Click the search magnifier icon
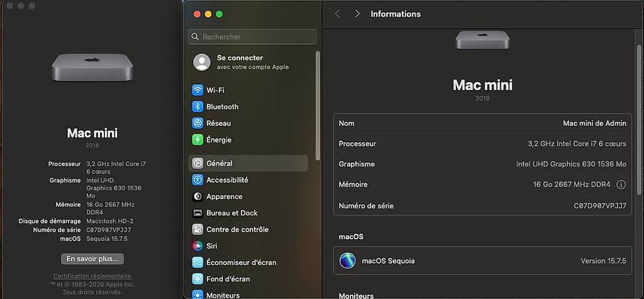 pos(195,37)
